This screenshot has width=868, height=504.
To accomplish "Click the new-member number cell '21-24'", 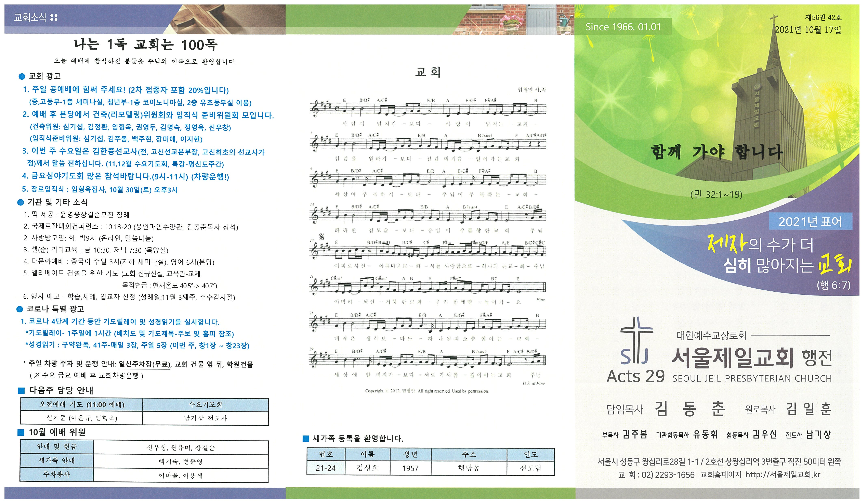I will click(326, 468).
